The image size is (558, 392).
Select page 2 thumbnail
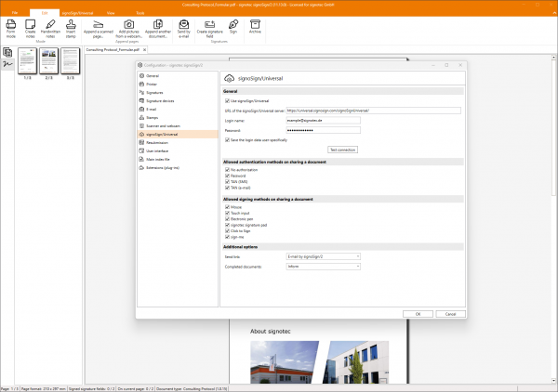pos(48,61)
